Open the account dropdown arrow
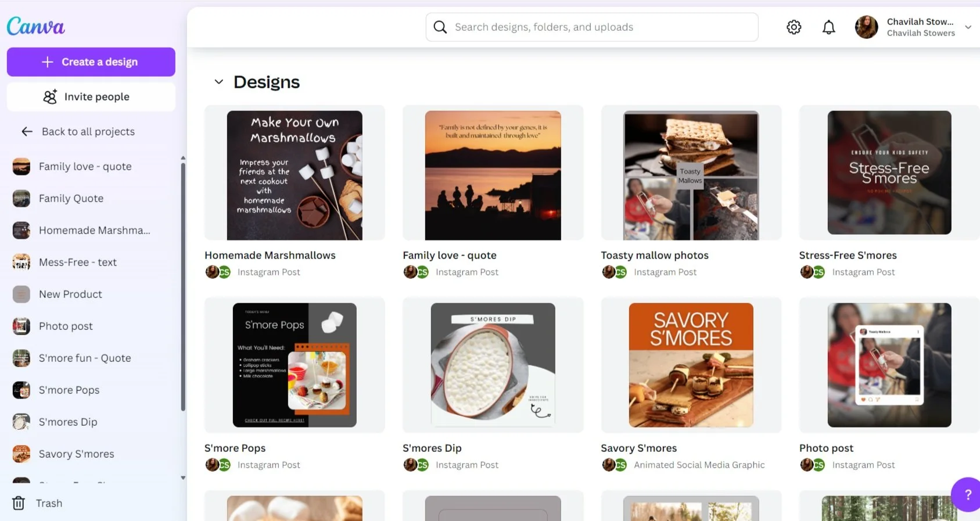Image resolution: width=980 pixels, height=521 pixels. pyautogui.click(x=968, y=27)
